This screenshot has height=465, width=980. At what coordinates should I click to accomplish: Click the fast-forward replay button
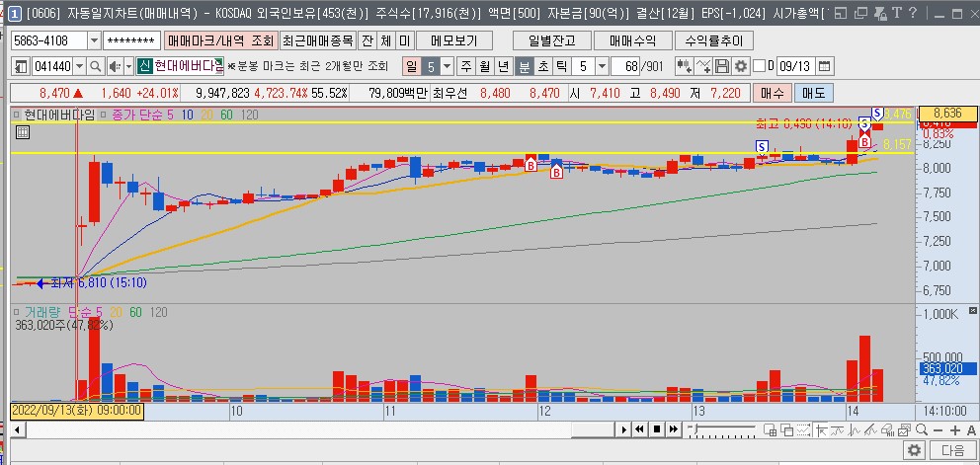tap(673, 429)
